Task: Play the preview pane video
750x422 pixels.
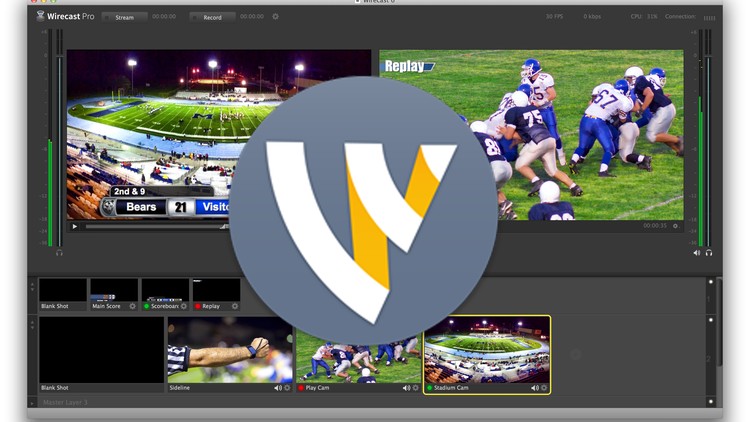Action: [75, 227]
